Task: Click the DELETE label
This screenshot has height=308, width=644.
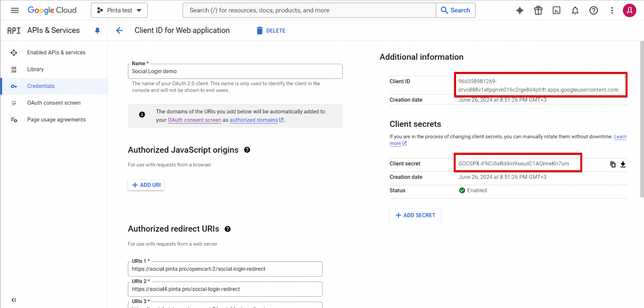Action: (276, 31)
